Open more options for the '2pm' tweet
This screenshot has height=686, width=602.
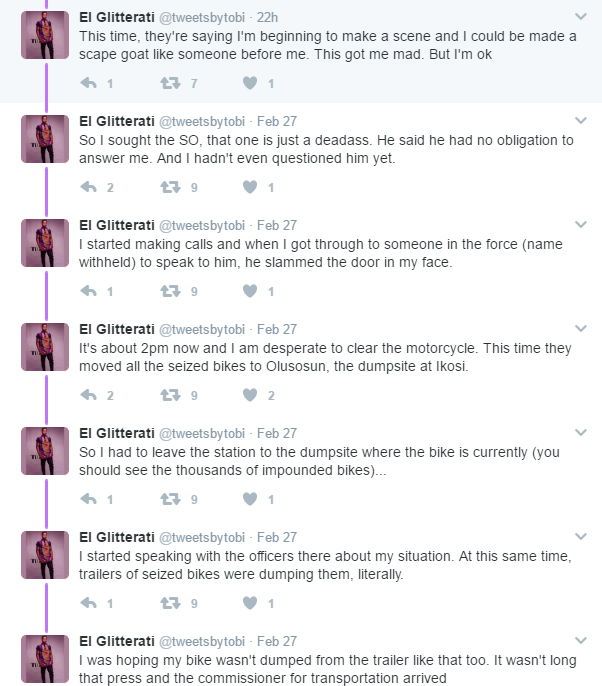click(x=581, y=329)
